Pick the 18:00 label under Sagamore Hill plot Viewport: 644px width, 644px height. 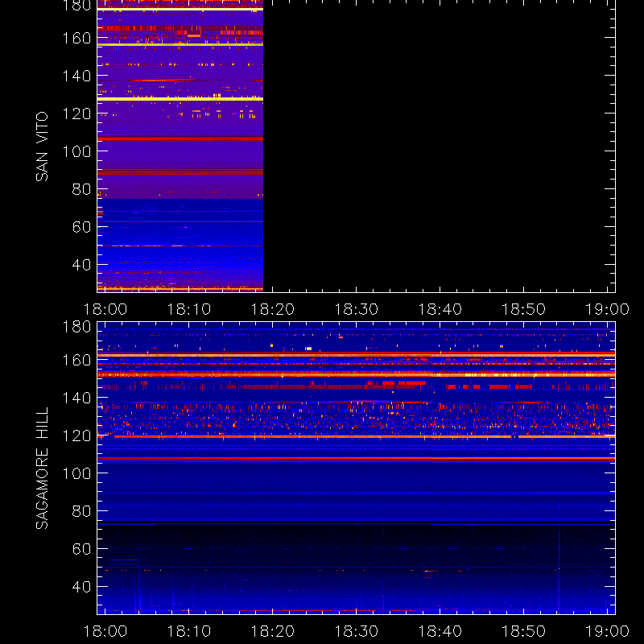click(105, 631)
